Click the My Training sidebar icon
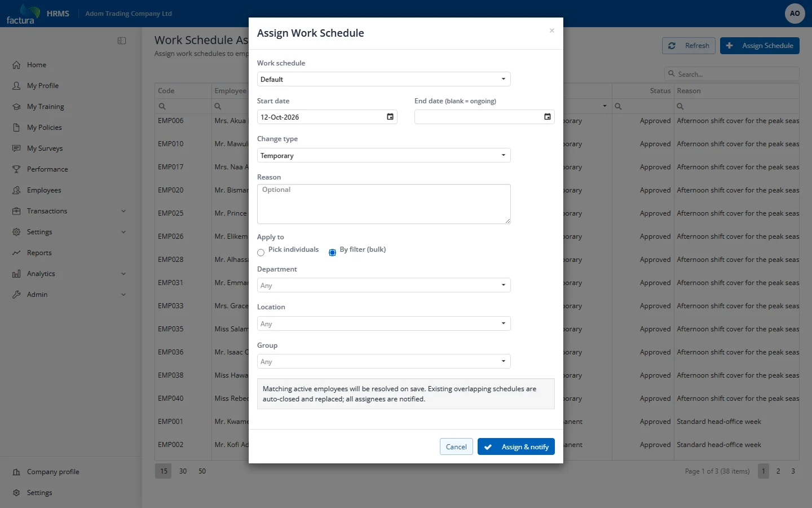812x508 pixels. pos(16,107)
